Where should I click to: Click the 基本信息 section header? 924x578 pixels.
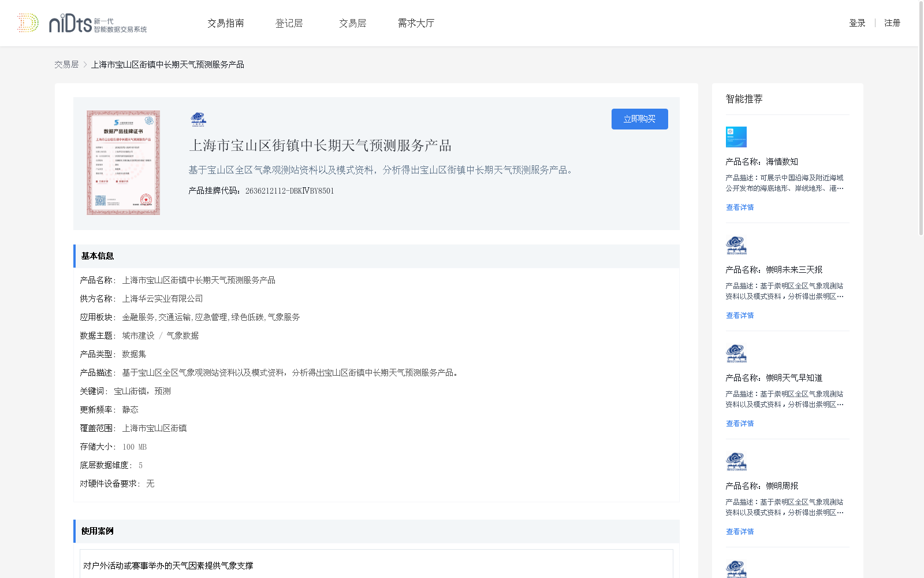coord(377,256)
